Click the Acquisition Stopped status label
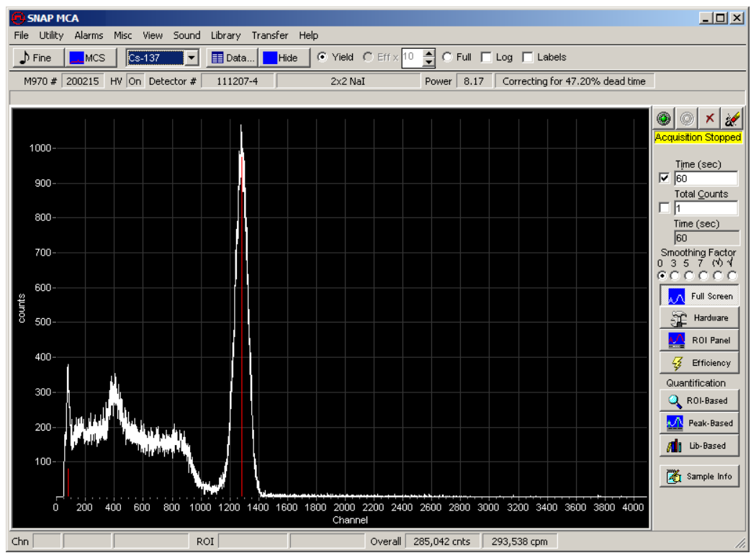 tap(698, 138)
